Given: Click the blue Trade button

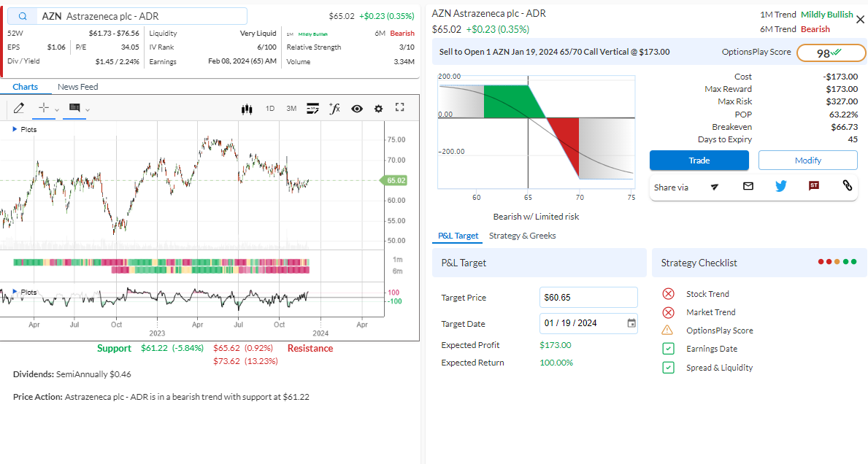Looking at the screenshot, I should click(699, 161).
